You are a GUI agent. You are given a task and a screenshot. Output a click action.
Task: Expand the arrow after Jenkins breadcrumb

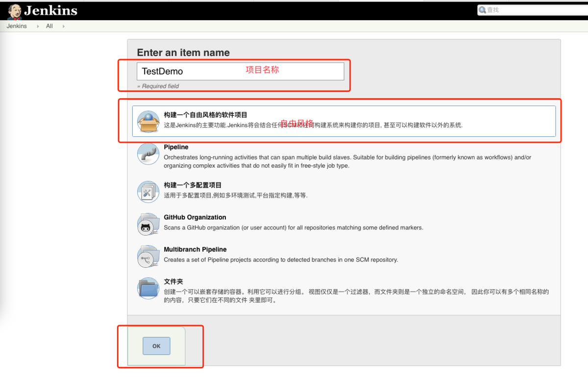coord(38,26)
